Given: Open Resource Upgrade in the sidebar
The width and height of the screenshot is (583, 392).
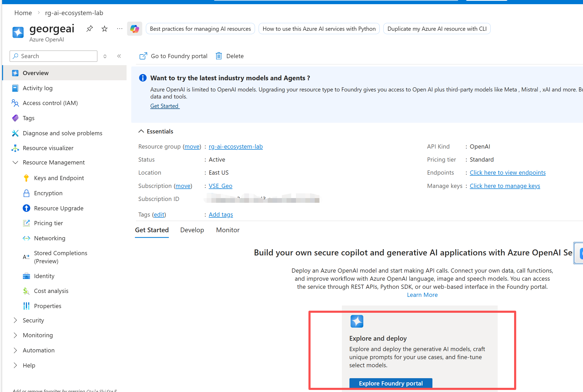Looking at the screenshot, I should coord(58,208).
